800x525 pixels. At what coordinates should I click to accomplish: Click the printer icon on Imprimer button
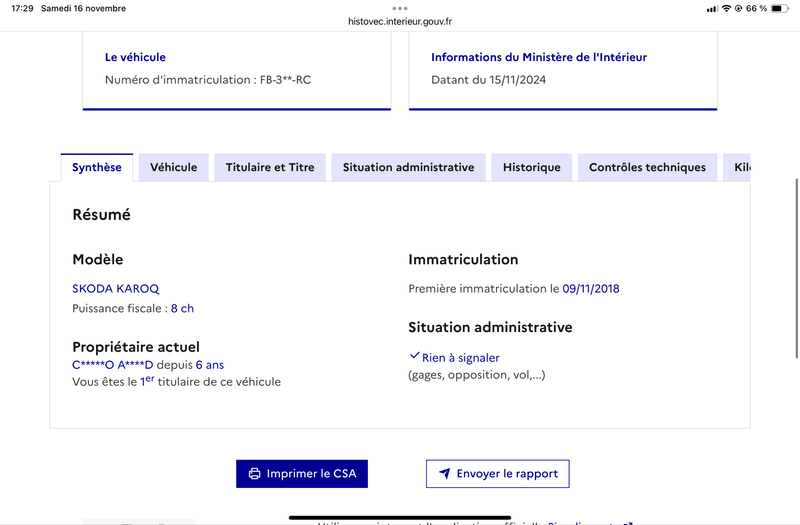[254, 473]
